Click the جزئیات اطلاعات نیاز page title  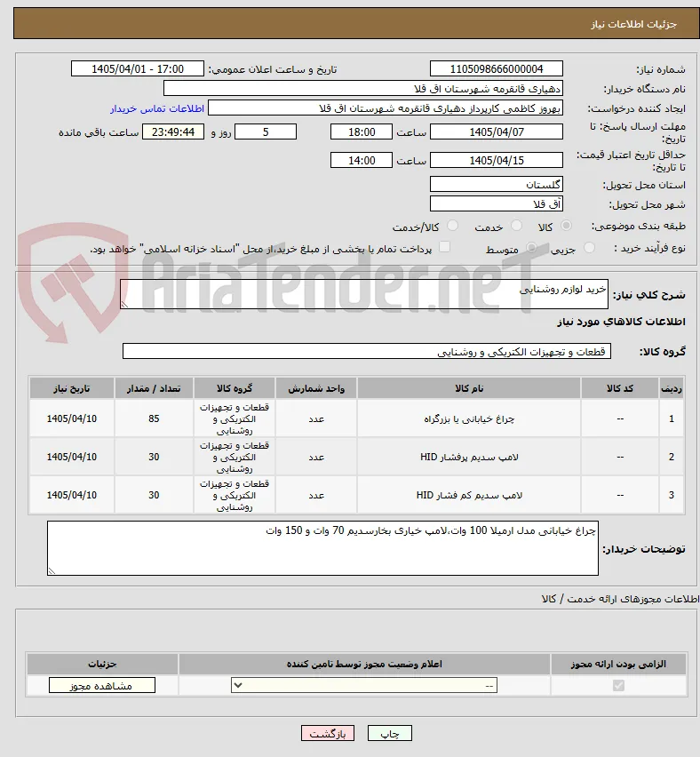tap(633, 24)
